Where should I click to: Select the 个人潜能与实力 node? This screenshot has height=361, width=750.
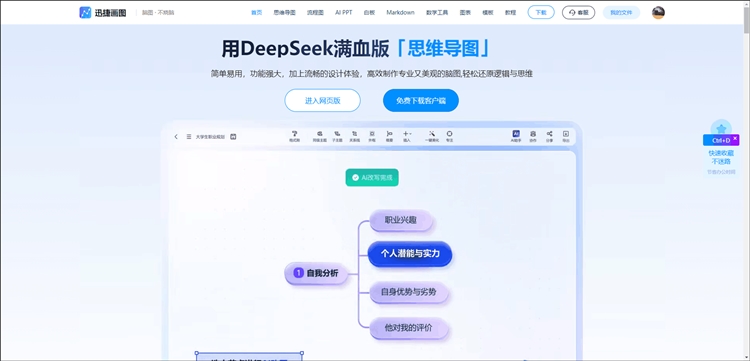coord(410,253)
